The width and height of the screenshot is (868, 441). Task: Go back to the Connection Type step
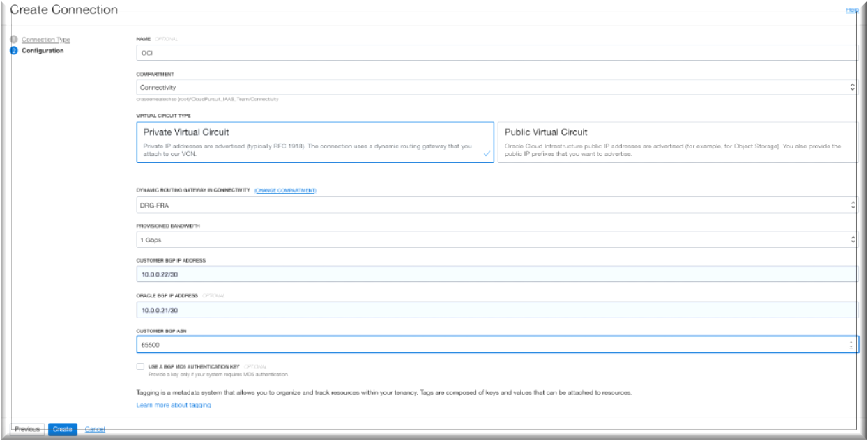point(46,40)
